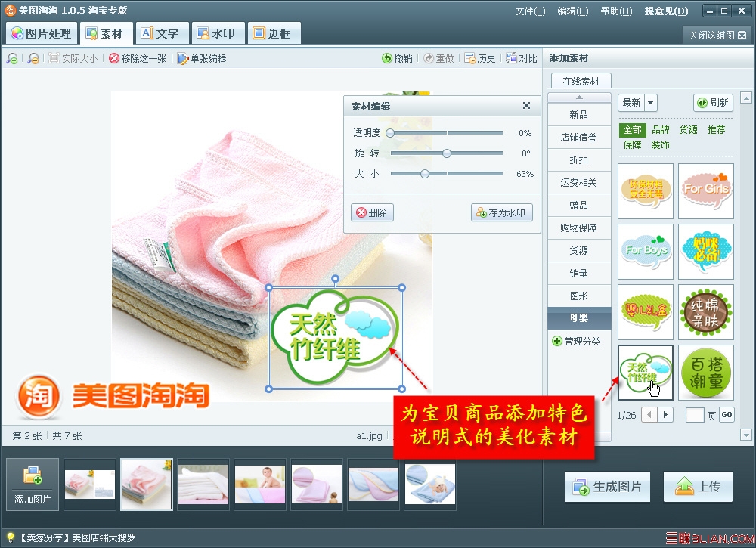Click the page number input field
Viewport: 756px width, 548px height.
(695, 414)
